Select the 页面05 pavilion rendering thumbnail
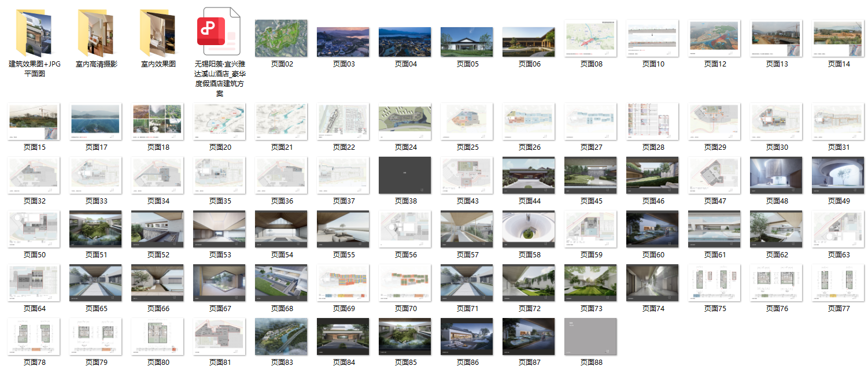The height and width of the screenshot is (377, 868). point(467,42)
